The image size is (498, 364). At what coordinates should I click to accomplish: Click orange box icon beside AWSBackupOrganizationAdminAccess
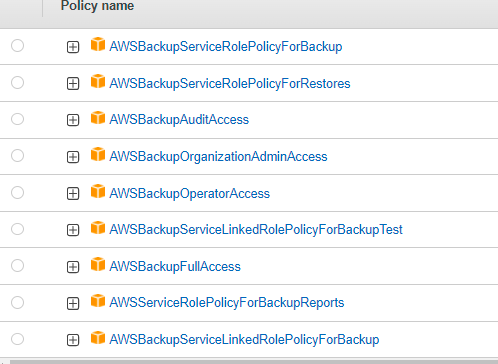(x=98, y=154)
